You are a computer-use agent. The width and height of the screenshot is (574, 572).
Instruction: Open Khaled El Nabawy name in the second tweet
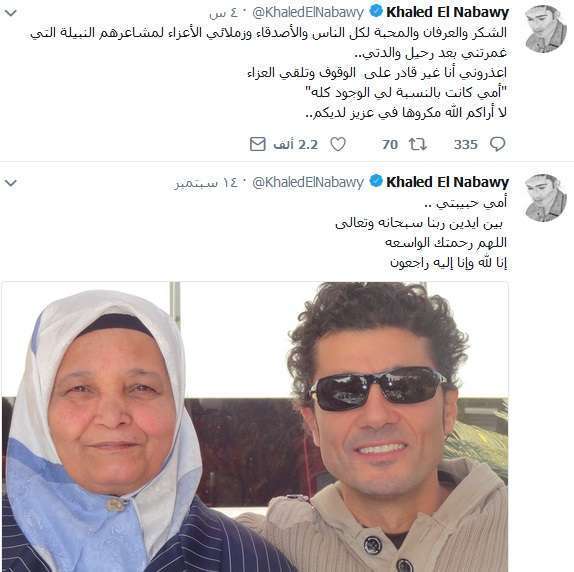point(447,182)
